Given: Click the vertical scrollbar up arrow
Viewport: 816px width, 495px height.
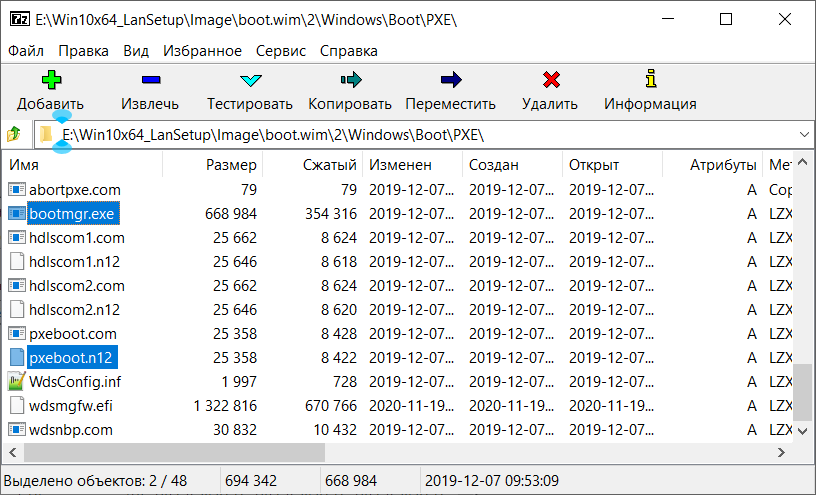Looking at the screenshot, I should point(802,162).
